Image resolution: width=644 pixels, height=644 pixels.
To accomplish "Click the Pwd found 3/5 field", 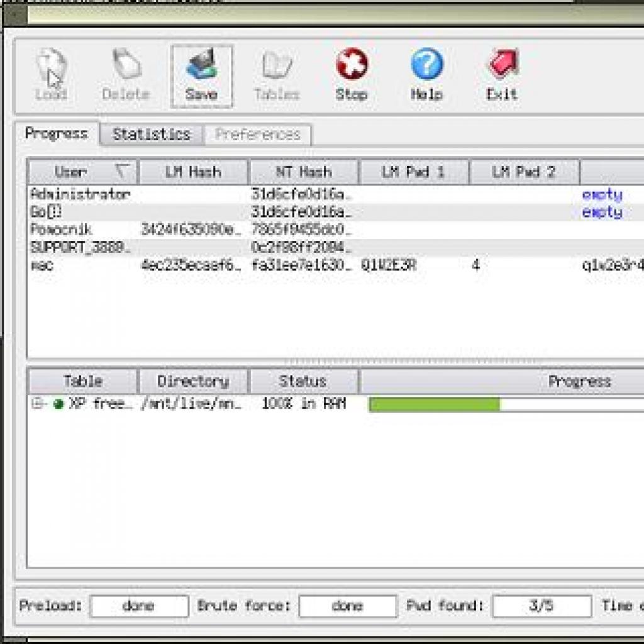I will coord(541,606).
